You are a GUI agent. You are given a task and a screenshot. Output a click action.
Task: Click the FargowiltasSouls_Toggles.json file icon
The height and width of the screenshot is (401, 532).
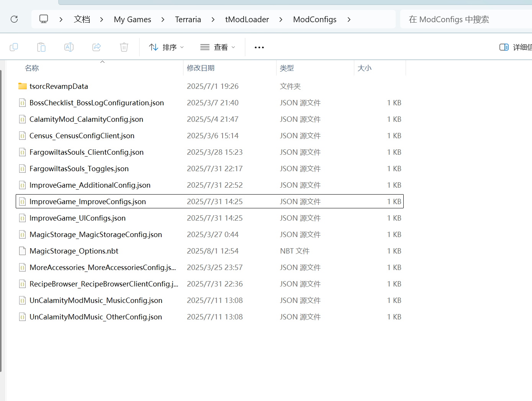coord(23,169)
